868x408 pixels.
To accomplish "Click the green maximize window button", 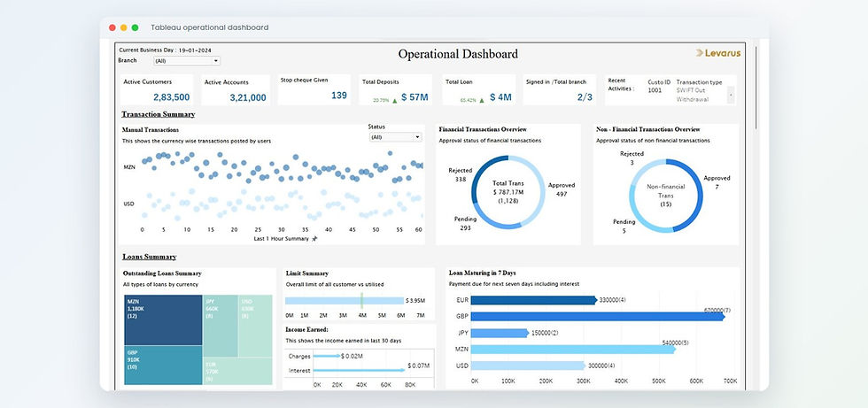I will click(135, 27).
